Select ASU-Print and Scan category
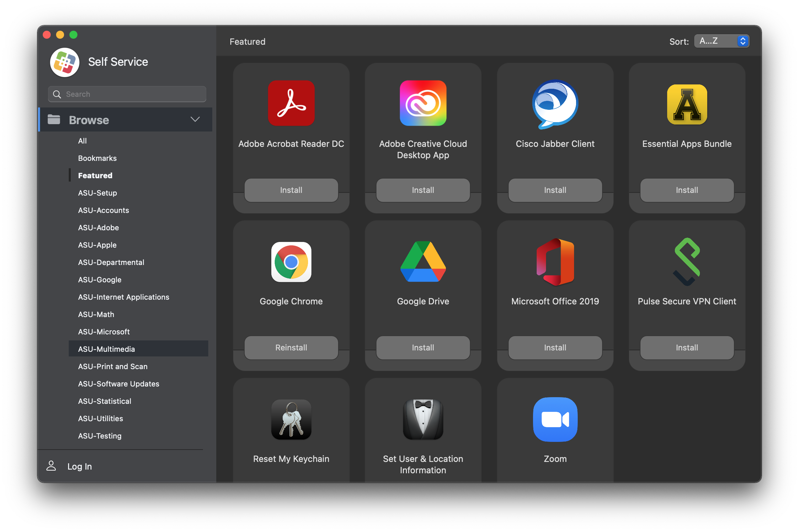Screen dimensions: 799x532 pyautogui.click(x=112, y=366)
